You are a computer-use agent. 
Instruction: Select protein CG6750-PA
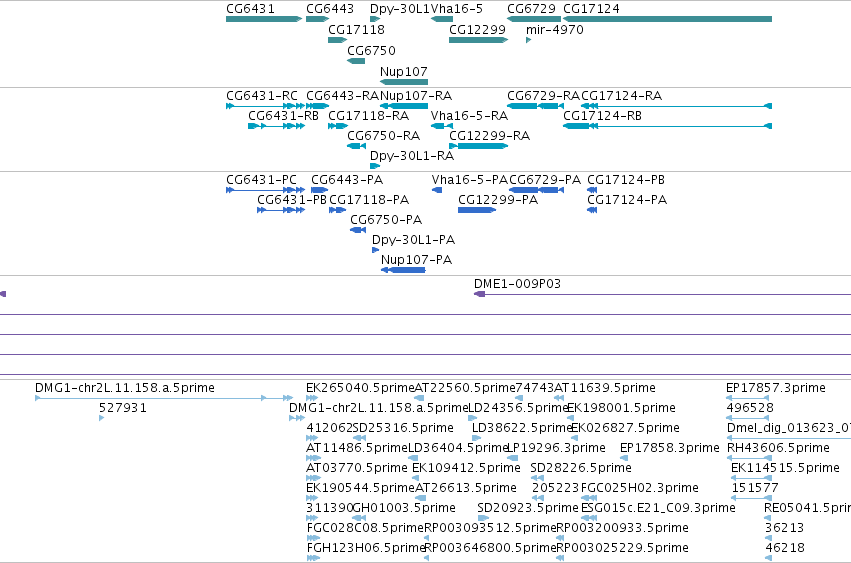point(386,220)
